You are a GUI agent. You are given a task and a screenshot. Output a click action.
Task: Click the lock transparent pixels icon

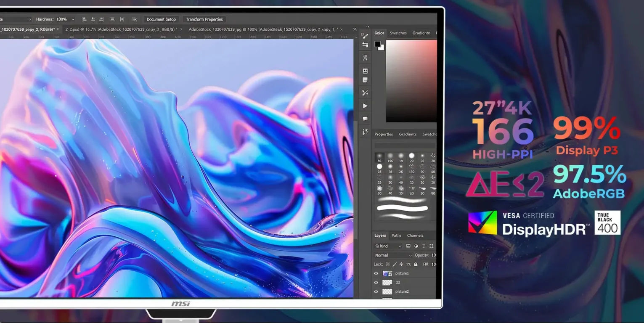coord(387,265)
